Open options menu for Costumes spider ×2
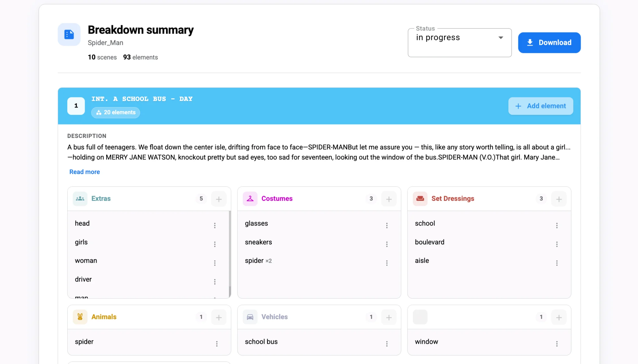 [387, 263]
